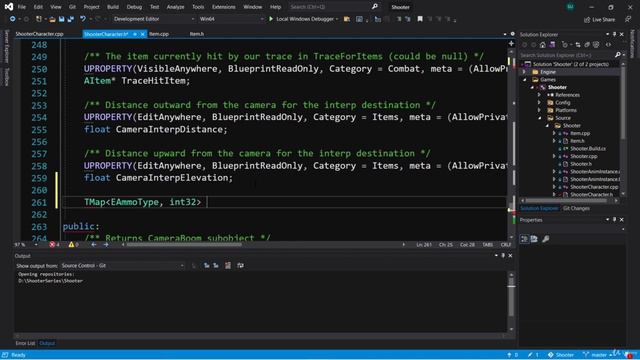Switch to the Git Changes tab
Image resolution: width=640 pixels, height=360 pixels.
576,208
